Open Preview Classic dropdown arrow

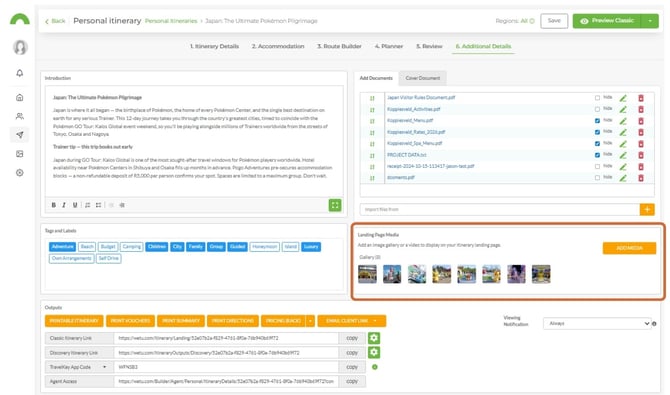pyautogui.click(x=650, y=21)
